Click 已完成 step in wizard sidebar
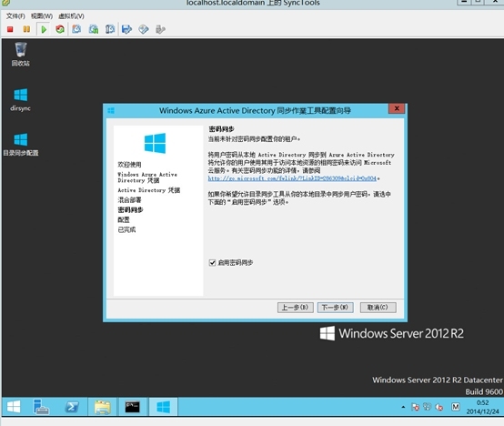Screen dimensions: 504x426 126,229
